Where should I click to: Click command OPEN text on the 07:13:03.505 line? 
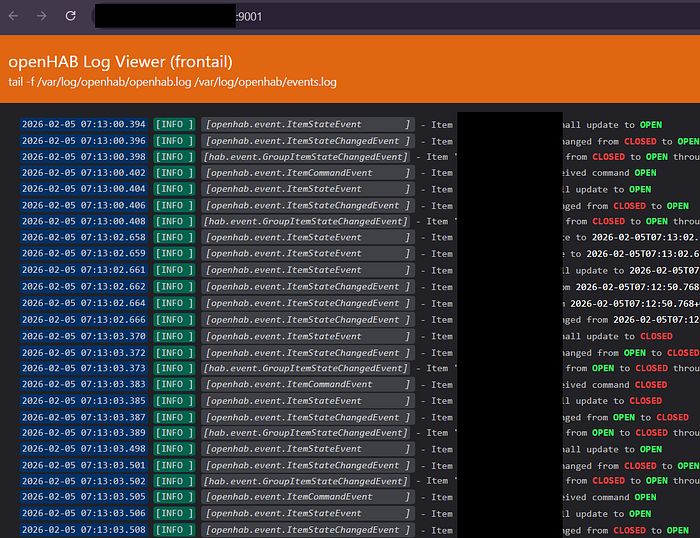(x=646, y=497)
